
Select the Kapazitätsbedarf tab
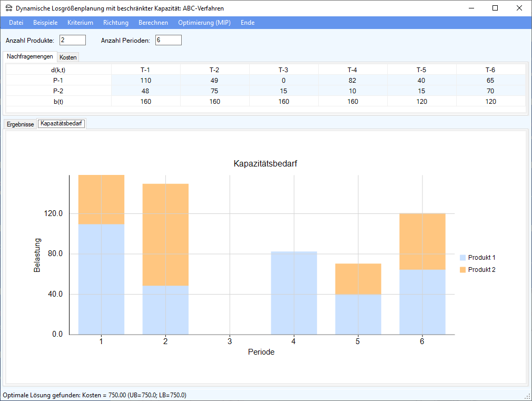62,124
